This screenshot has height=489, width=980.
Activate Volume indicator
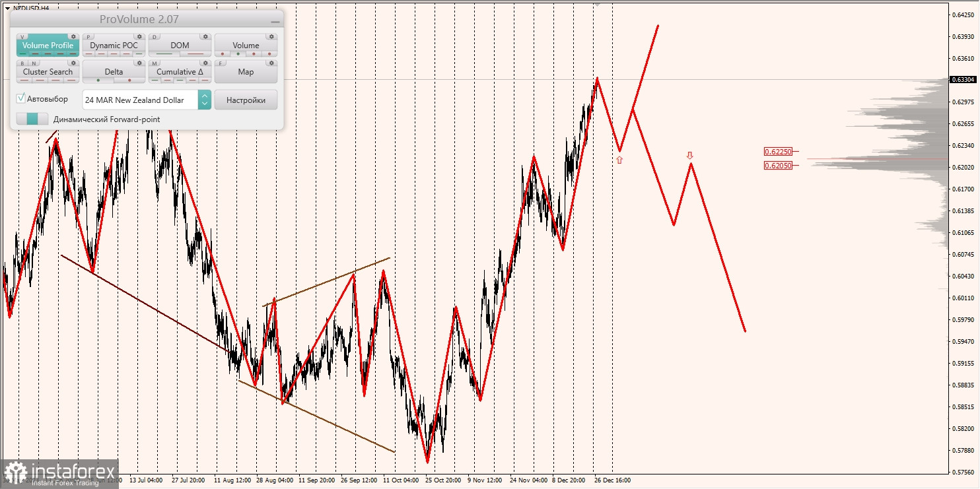tap(246, 46)
